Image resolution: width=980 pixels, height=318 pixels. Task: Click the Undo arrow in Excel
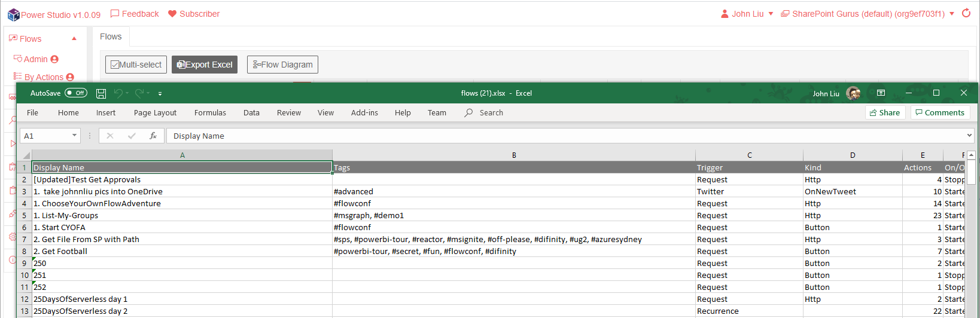click(118, 93)
